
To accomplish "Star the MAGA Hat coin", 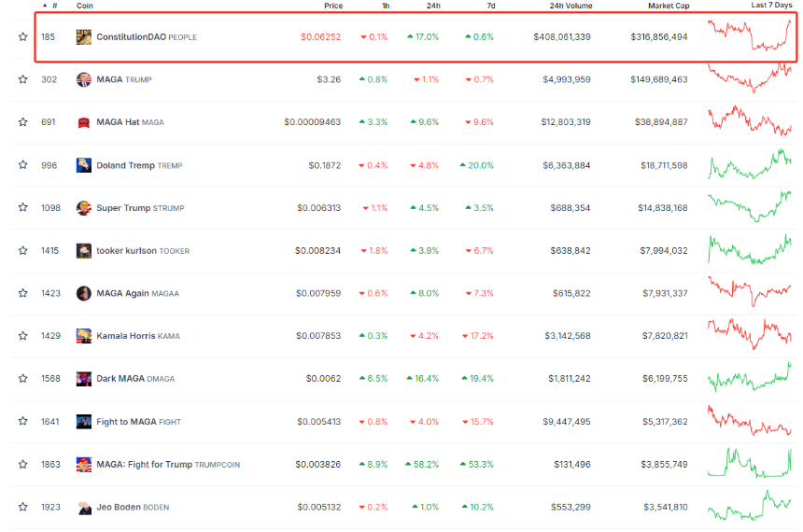I will (x=22, y=122).
